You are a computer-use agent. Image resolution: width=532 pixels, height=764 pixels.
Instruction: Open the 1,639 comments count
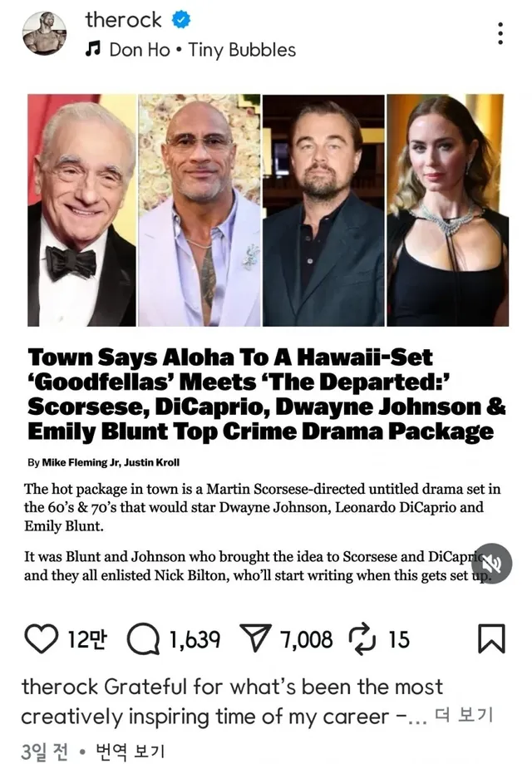point(195,640)
